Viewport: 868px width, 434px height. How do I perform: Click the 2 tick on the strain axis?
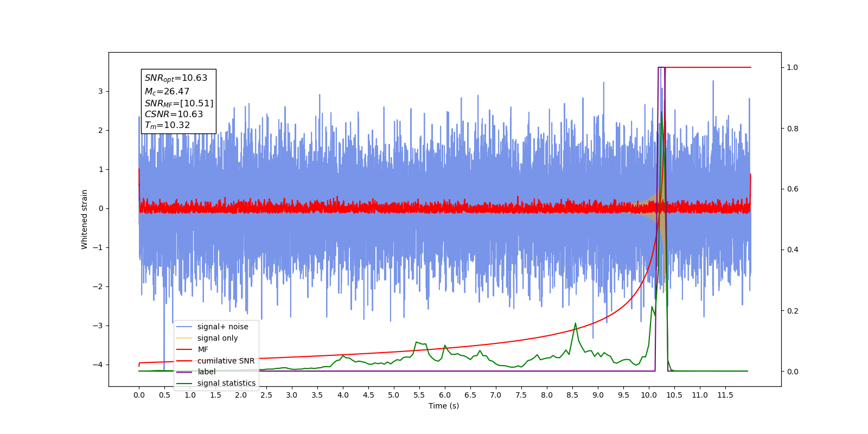(100, 130)
